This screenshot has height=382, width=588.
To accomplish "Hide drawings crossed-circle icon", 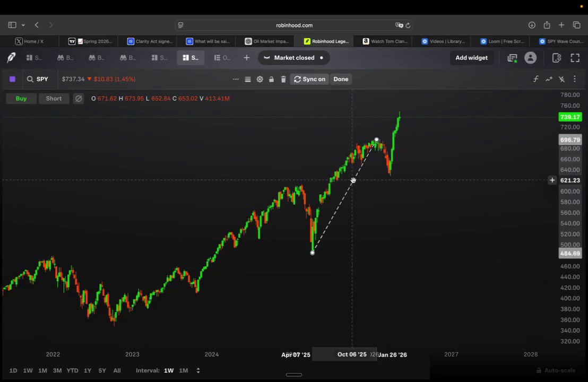I will (79, 99).
